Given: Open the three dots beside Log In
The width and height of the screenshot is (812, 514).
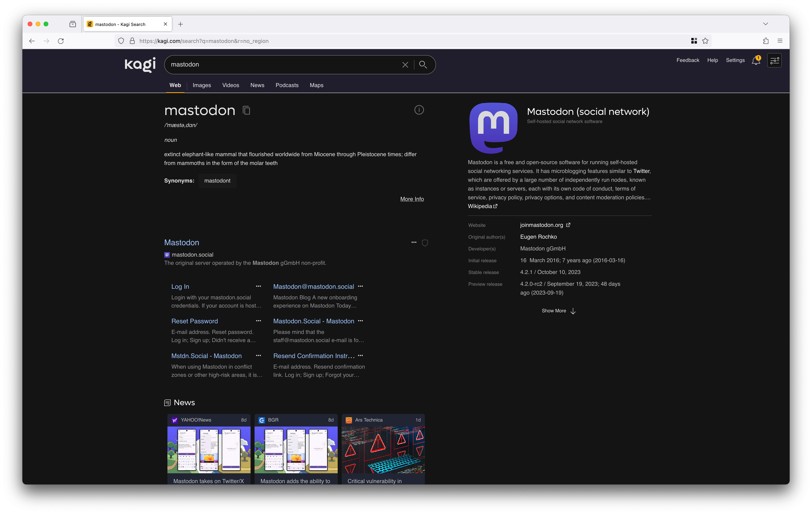Looking at the screenshot, I should 259,286.
